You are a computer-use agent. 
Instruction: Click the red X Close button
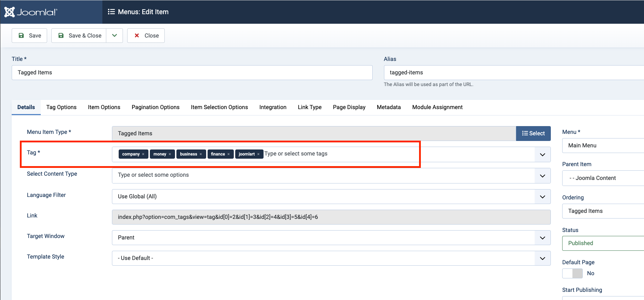[146, 35]
